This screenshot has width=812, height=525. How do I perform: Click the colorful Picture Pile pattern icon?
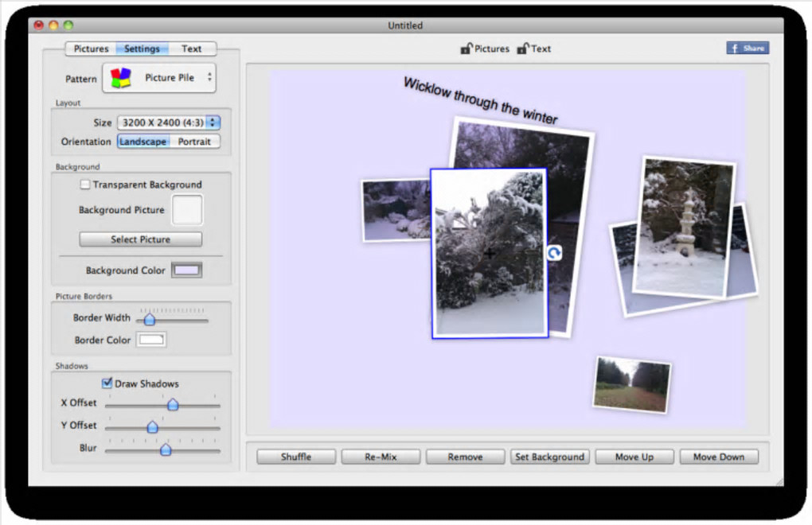[121, 78]
